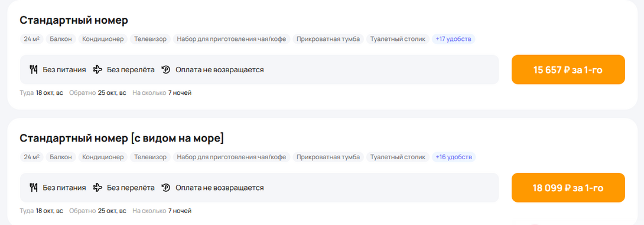Book the room for 15 657 ₽ за 1-го
This screenshot has height=225, width=644.
pos(568,69)
